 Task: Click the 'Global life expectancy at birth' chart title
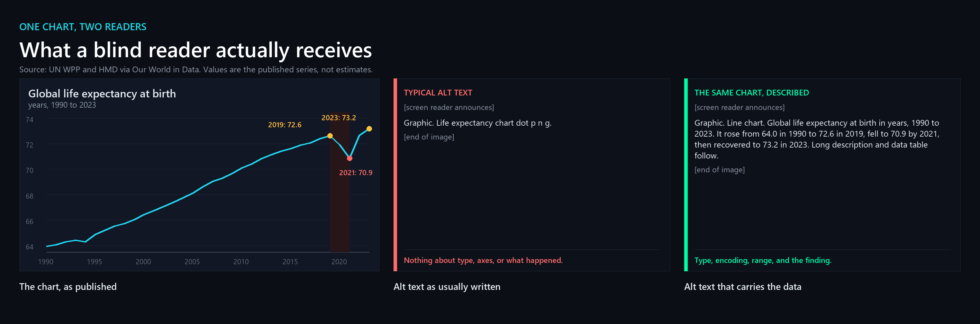(102, 94)
